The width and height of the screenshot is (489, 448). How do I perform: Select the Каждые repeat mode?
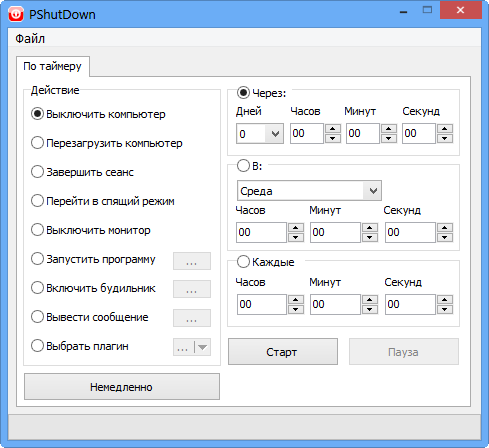tap(266, 262)
